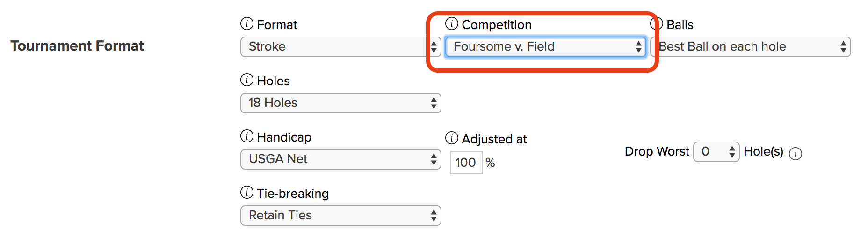Open the Balls dropdown showing Best Ball
This screenshot has width=868, height=239.
[x=751, y=47]
